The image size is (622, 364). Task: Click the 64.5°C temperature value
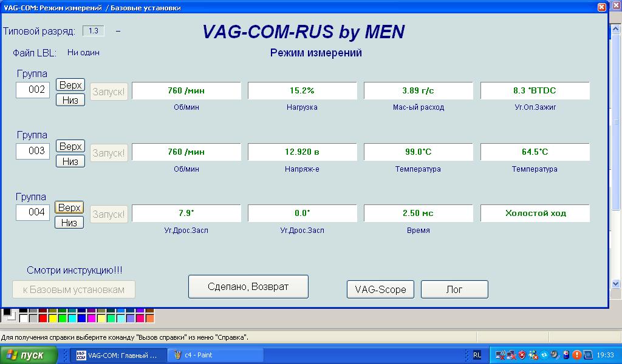point(535,152)
